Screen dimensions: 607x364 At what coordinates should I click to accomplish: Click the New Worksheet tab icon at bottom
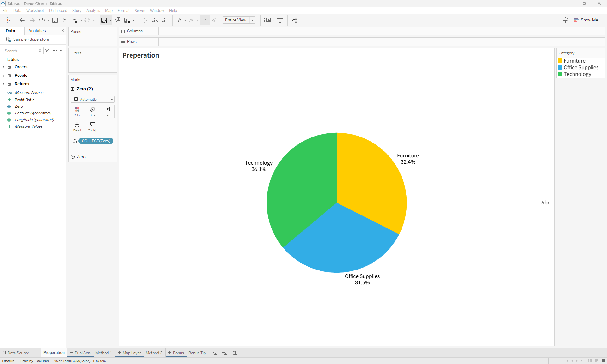pos(214,353)
